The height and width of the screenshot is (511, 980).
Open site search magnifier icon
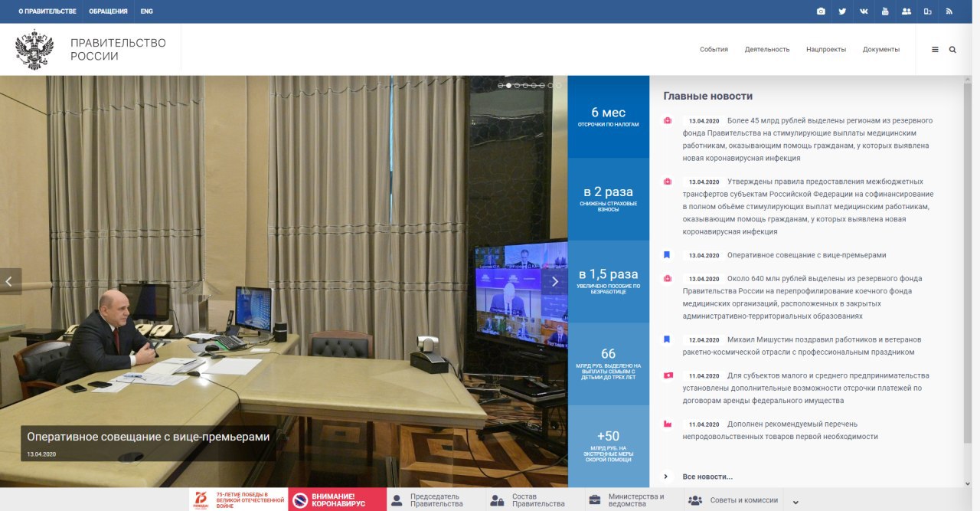(x=952, y=49)
